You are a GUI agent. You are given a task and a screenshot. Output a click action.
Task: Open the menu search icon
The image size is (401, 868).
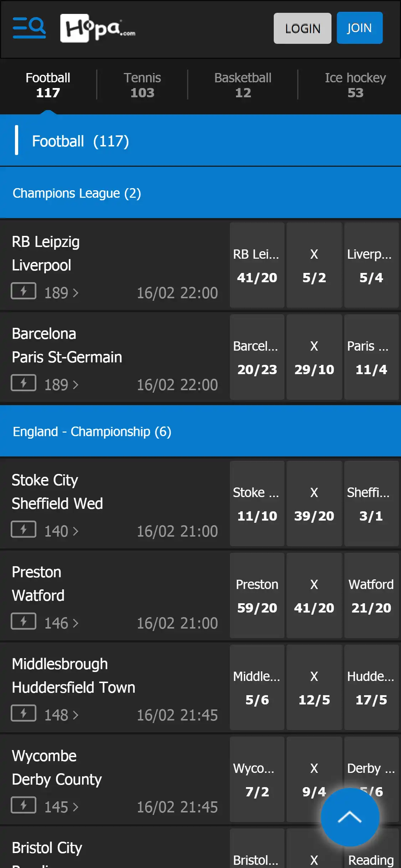[x=29, y=28]
